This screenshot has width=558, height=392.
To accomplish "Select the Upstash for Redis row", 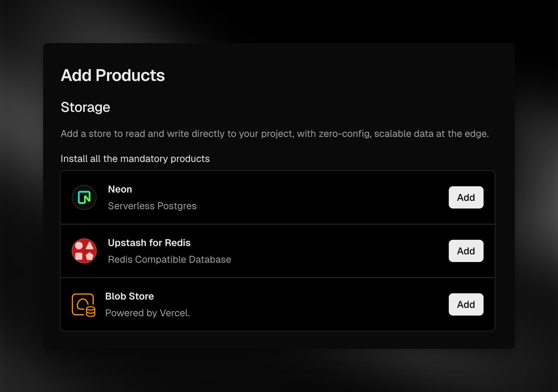I will click(244, 251).
